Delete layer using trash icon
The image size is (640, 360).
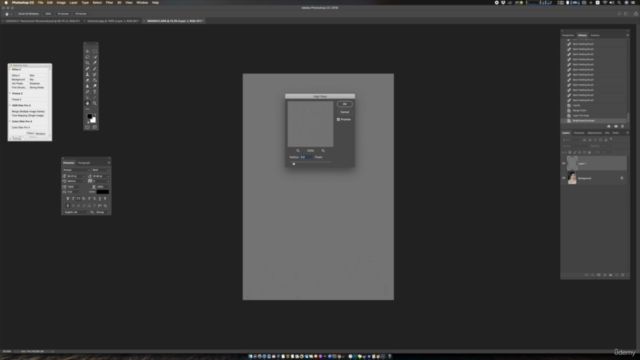(x=622, y=275)
